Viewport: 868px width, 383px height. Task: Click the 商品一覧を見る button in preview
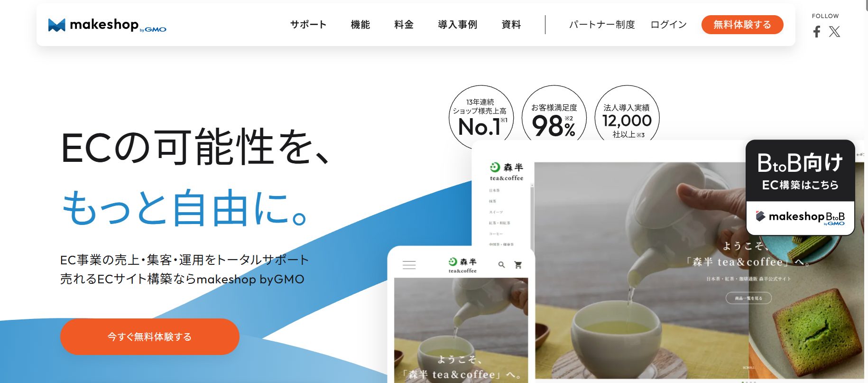[748, 298]
